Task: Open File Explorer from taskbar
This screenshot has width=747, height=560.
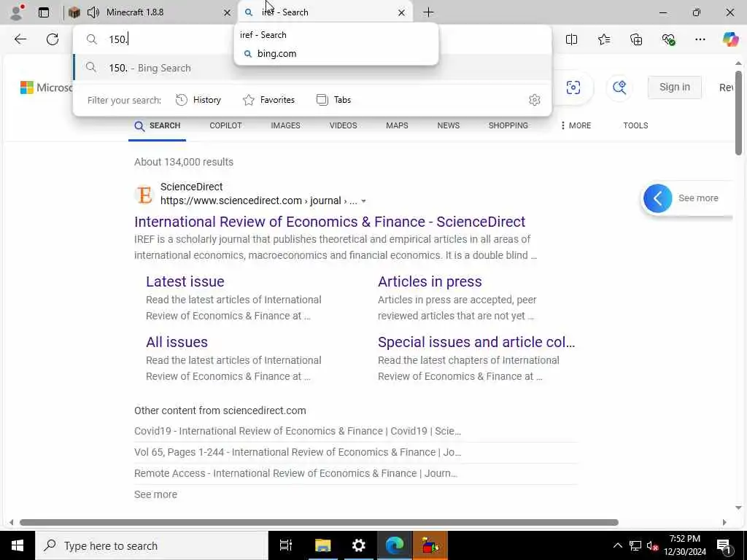Action: [322, 545]
